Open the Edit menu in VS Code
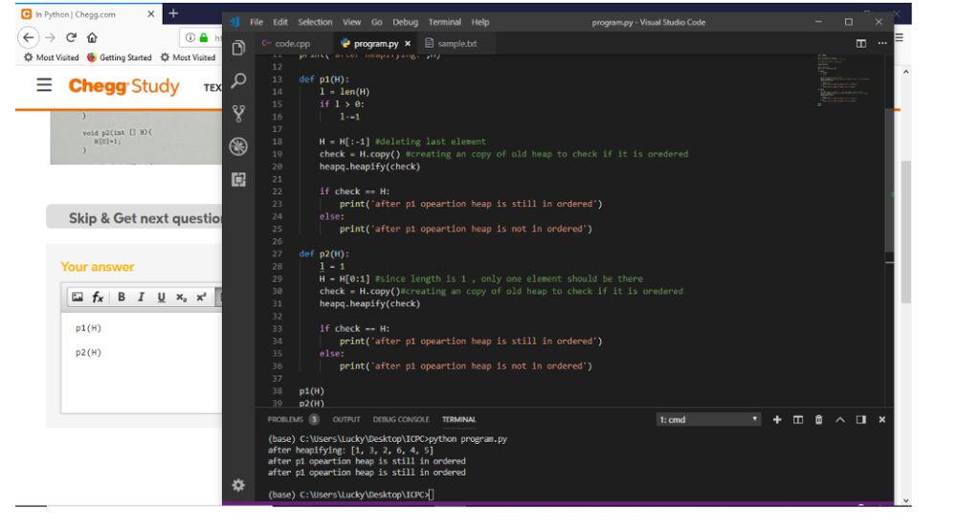980x531 pixels. pos(280,22)
